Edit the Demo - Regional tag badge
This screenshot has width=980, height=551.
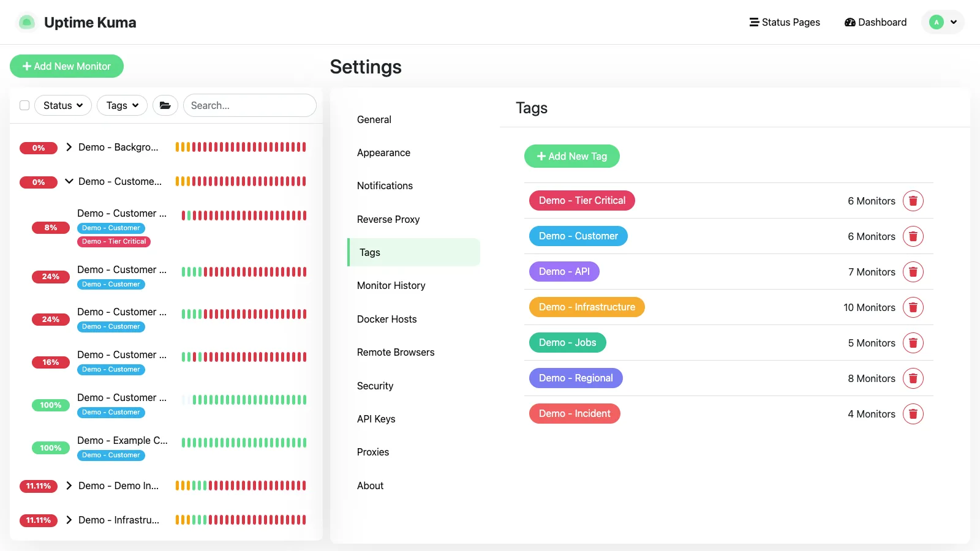click(576, 378)
